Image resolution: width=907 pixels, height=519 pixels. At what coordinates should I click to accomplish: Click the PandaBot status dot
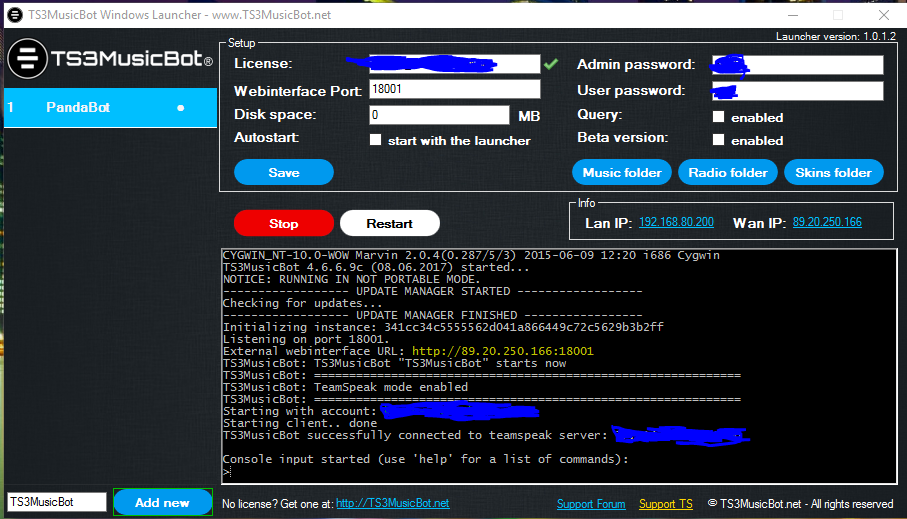pos(180,108)
